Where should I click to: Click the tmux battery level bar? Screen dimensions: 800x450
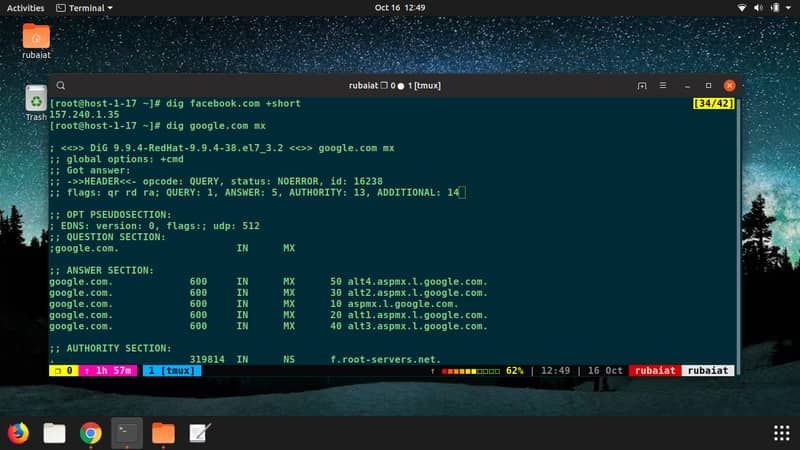pyautogui.click(x=472, y=370)
